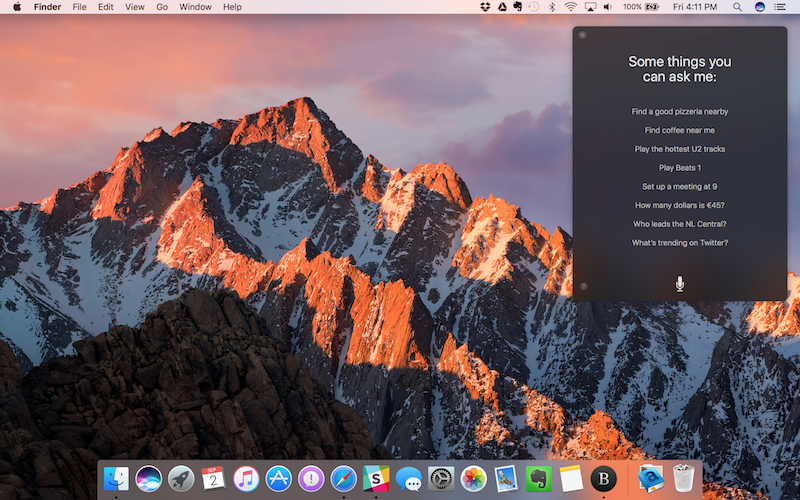
Task: Open System Preferences from the Dock
Action: point(441,478)
